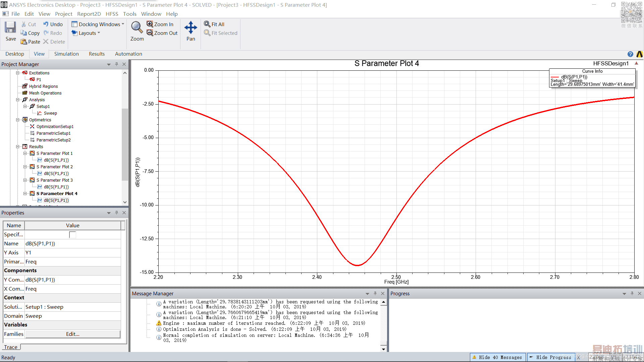Switch to the Simulation ribbon tab
Screen dimensions: 644x362
(66, 54)
